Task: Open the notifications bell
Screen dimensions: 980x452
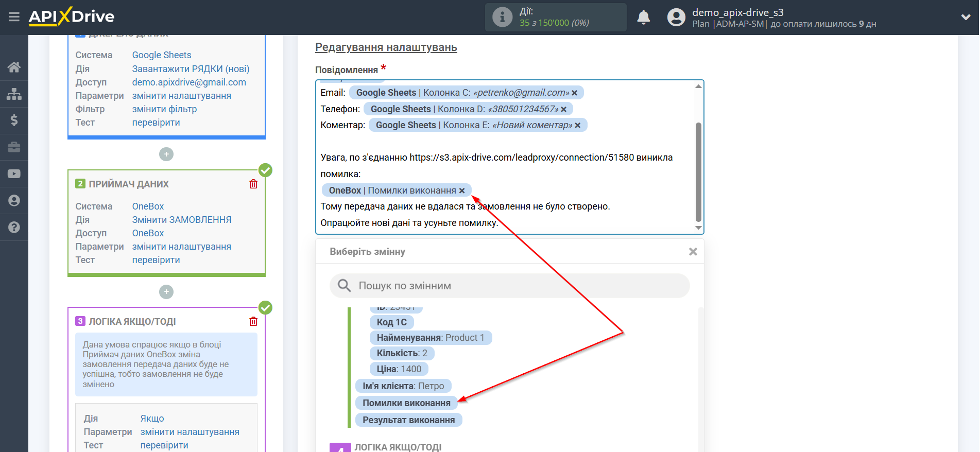Action: click(x=643, y=17)
